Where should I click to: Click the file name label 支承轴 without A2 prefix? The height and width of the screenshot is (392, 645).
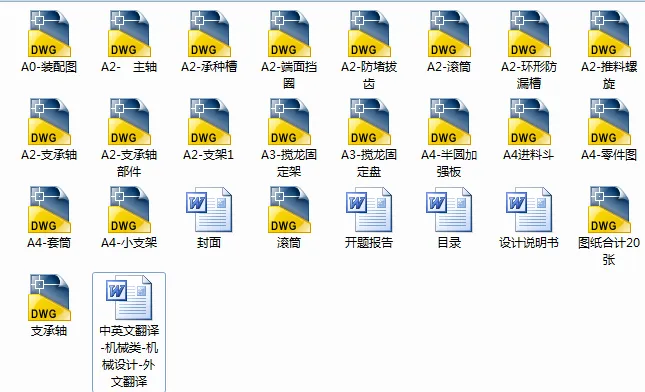[x=49, y=331]
